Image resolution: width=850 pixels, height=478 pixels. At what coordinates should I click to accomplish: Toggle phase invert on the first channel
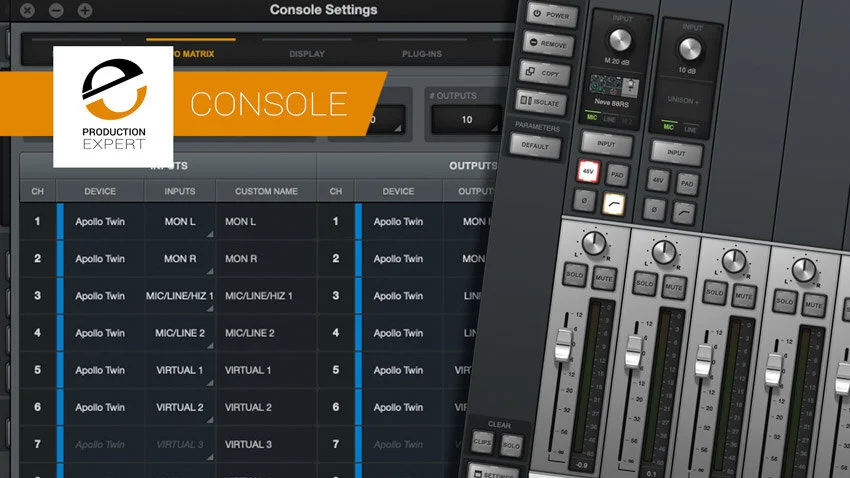coord(584,200)
